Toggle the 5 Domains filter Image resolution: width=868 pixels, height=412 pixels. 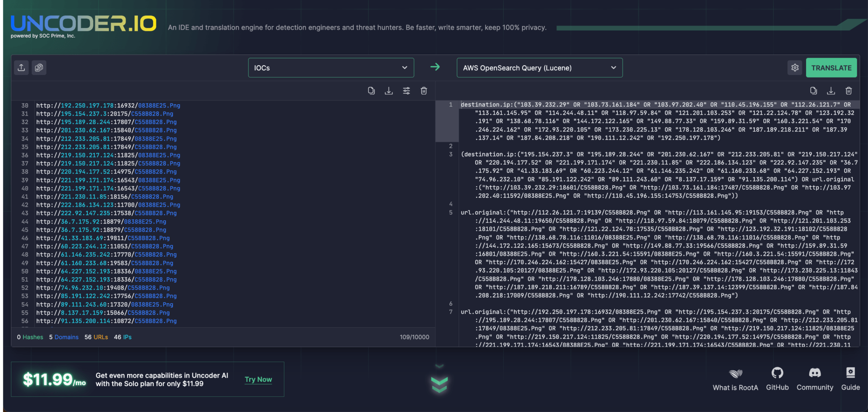click(64, 337)
